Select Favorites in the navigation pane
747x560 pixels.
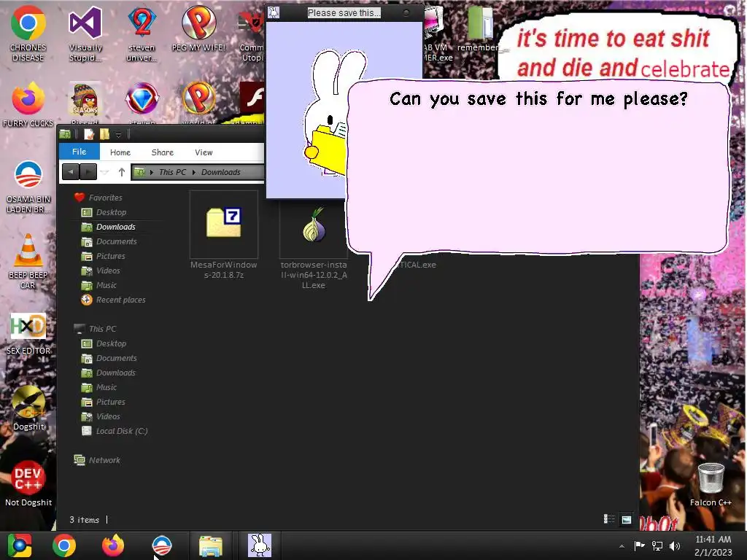click(x=105, y=198)
